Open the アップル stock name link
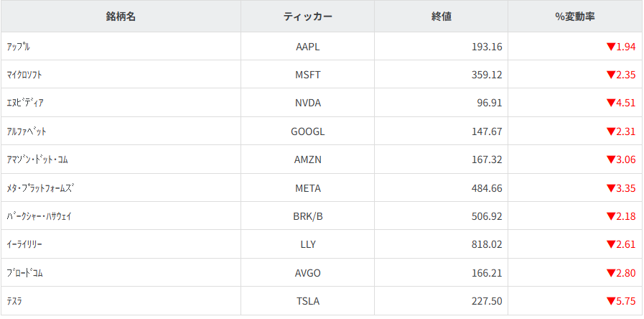This screenshot has height=319, width=644. coord(18,47)
